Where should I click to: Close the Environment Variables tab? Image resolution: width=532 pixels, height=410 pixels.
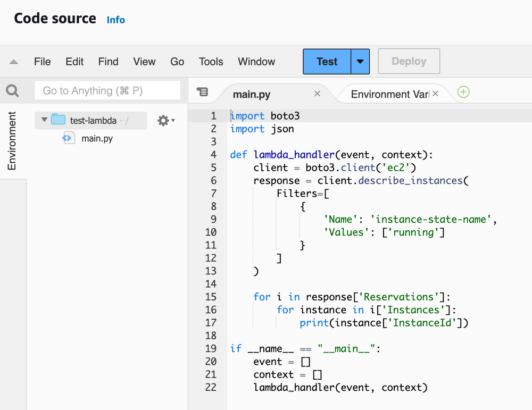click(435, 93)
